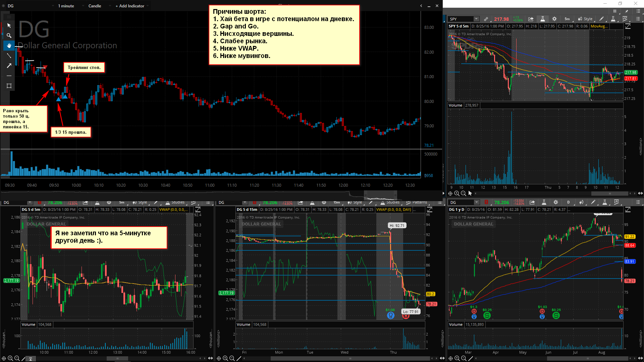
Task: Toggle axis scale icon on DG 15m chart
Action: (429, 209)
